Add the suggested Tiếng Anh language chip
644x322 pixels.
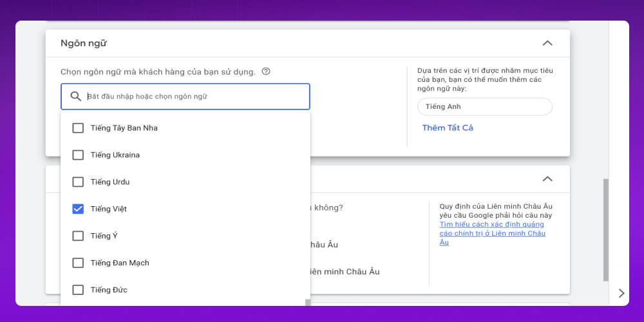484,106
